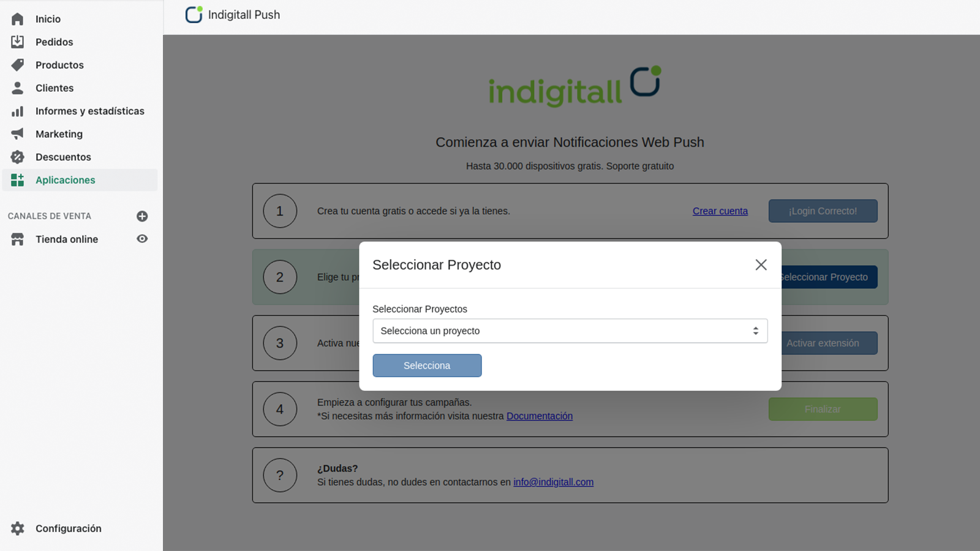Close the Seleccionar Proyecto dialog
Viewport: 980px width, 551px height.
761,264
